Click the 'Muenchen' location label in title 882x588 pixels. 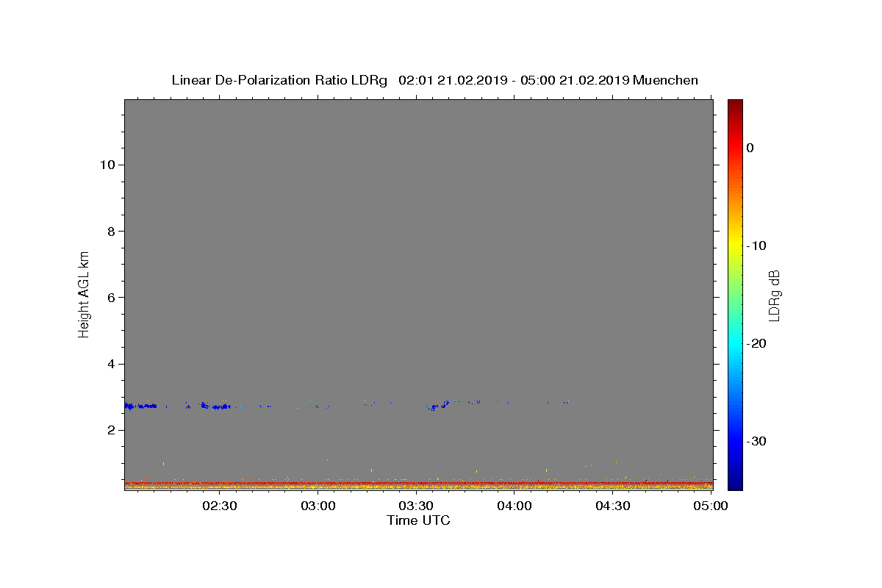(x=665, y=80)
